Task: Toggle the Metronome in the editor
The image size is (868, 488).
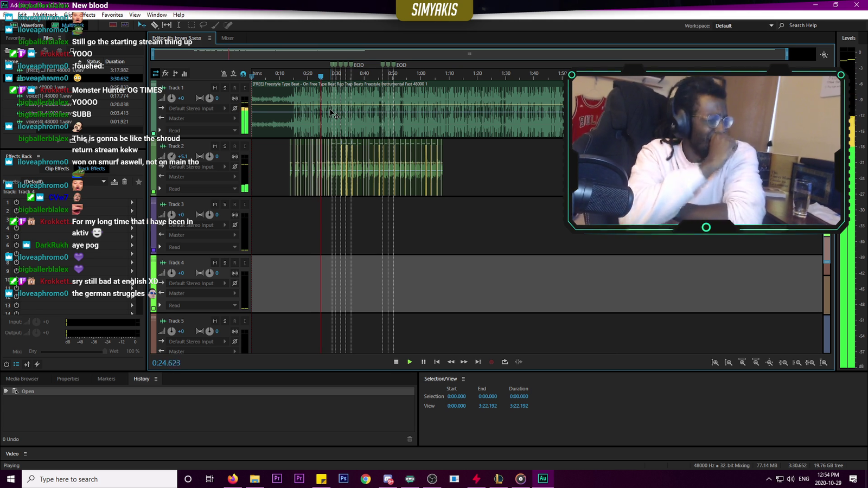Action: point(224,73)
